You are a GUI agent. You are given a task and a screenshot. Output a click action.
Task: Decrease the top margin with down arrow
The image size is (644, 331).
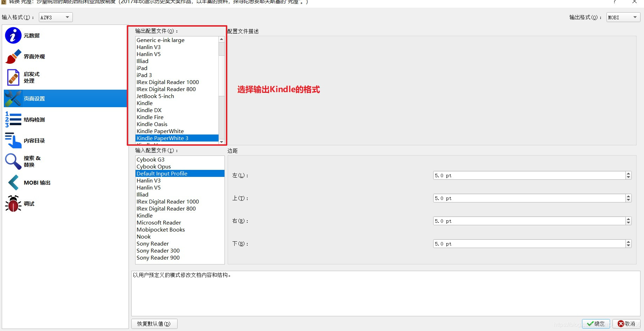[x=629, y=200]
